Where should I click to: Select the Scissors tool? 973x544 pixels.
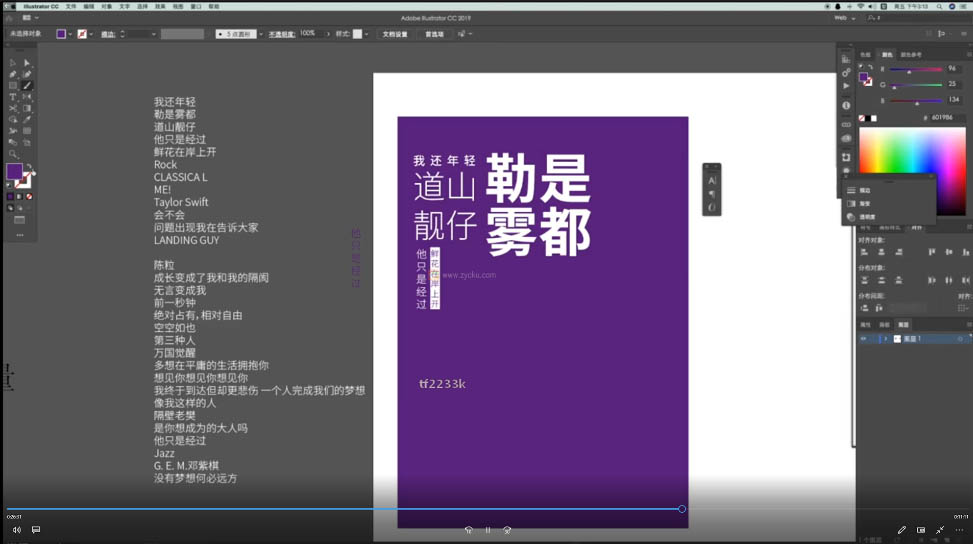click(13, 108)
